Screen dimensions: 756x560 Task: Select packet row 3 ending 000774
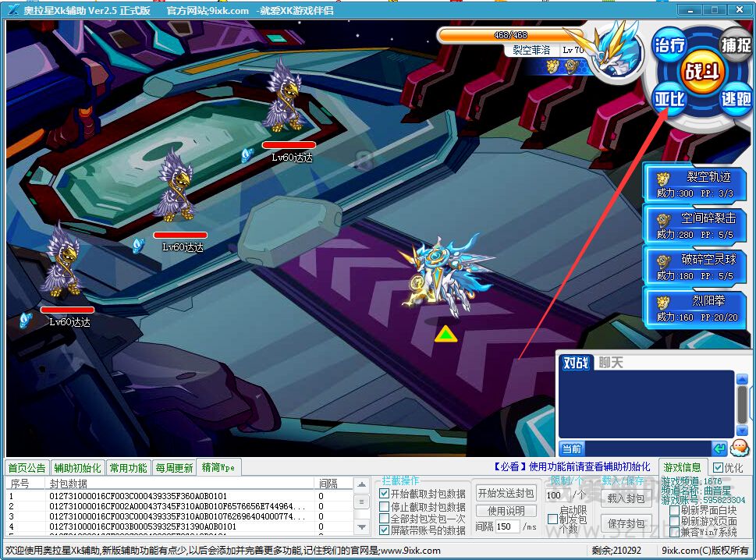179,516
